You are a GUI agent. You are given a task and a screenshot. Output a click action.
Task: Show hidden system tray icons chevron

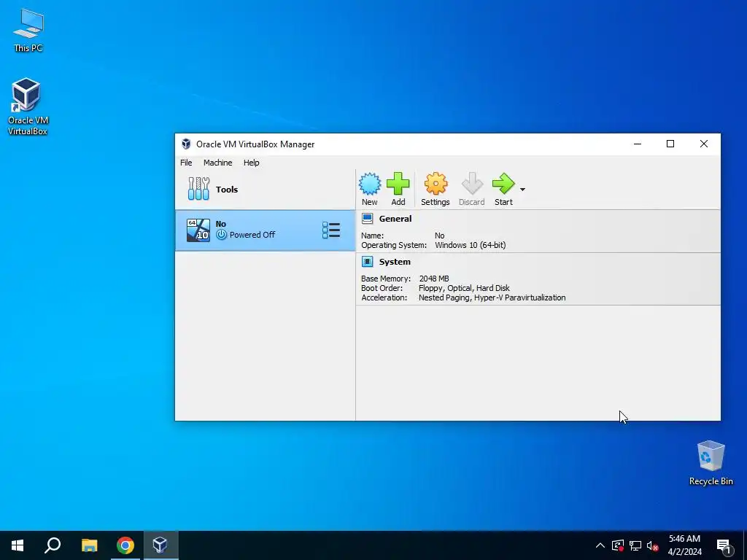[x=600, y=545]
